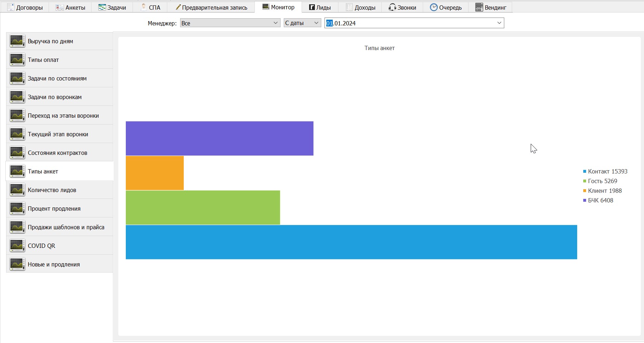Open the COVID QR report icon
Image resolution: width=644 pixels, height=343 pixels.
point(17,246)
